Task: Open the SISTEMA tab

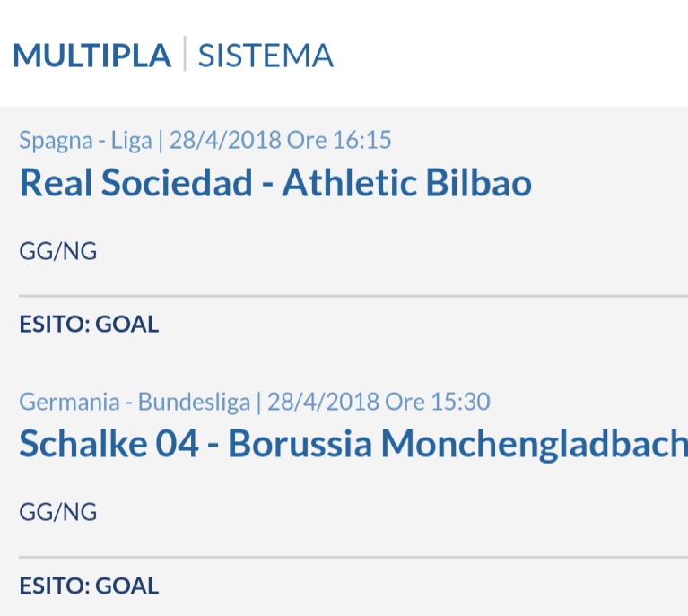Action: pyautogui.click(x=266, y=56)
